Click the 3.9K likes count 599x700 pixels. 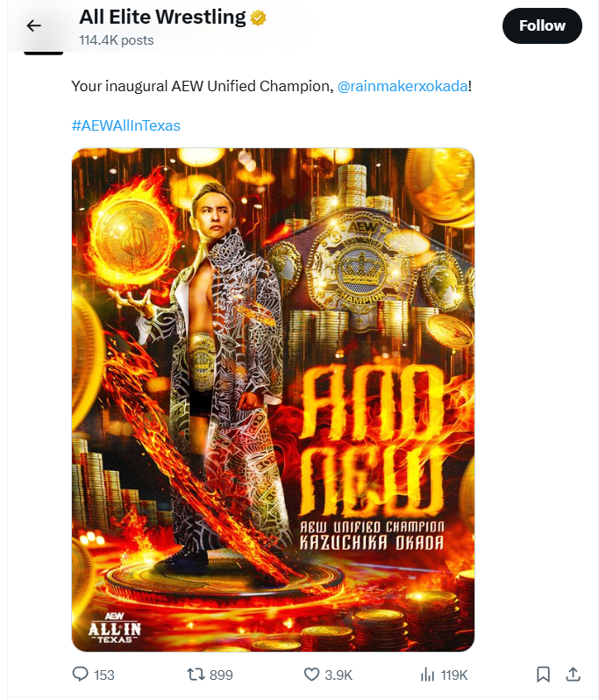(339, 675)
